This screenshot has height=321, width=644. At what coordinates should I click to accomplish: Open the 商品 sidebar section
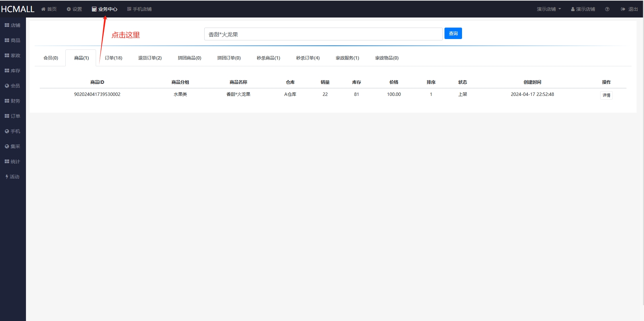point(12,40)
